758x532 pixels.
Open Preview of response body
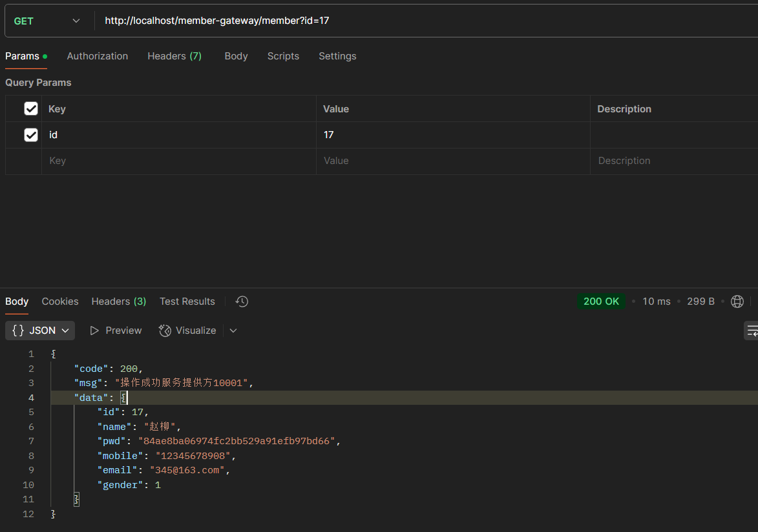tap(116, 331)
